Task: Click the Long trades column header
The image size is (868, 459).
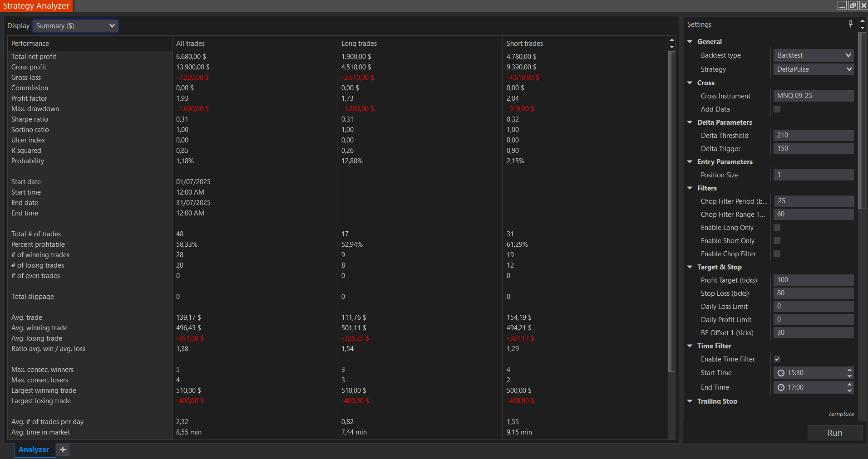Action: 420,44
